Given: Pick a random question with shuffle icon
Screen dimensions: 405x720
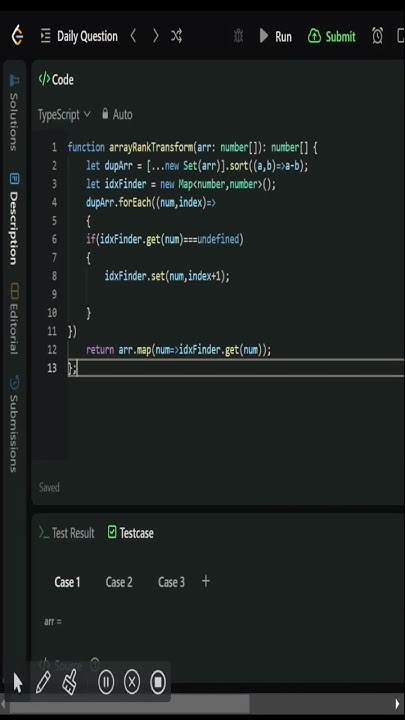Looking at the screenshot, I should (x=177, y=36).
